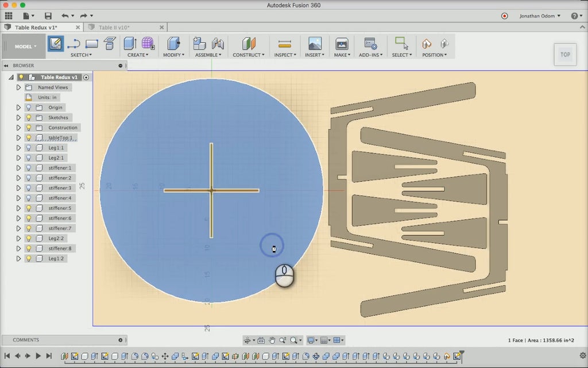
Task: Open the Save file icon
Action: click(48, 16)
